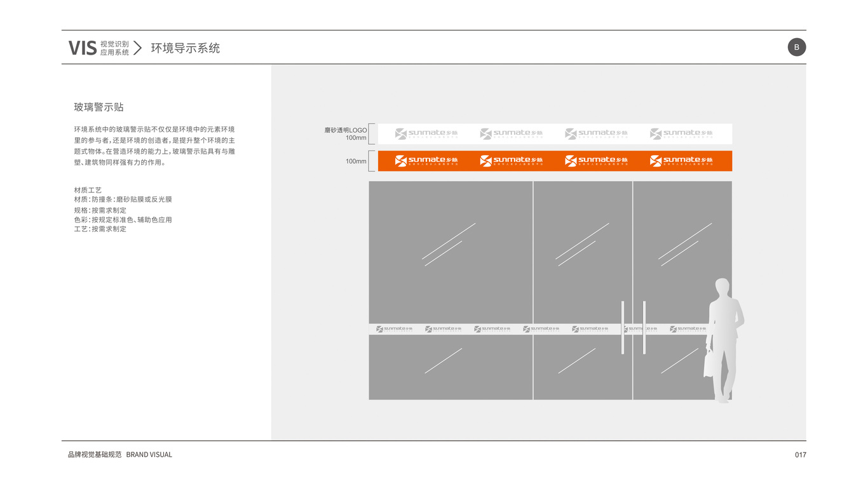Pick the orange sunmate warning strip
This screenshot has height=488, width=868.
coord(555,161)
